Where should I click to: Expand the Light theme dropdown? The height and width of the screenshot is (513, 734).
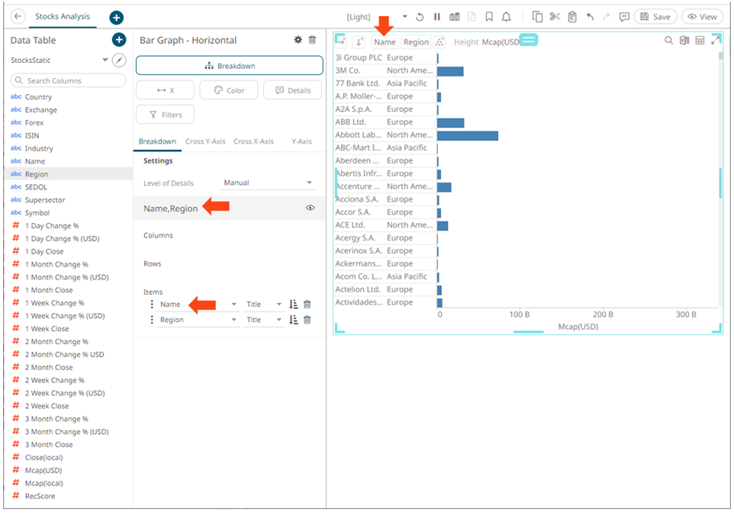tap(404, 17)
